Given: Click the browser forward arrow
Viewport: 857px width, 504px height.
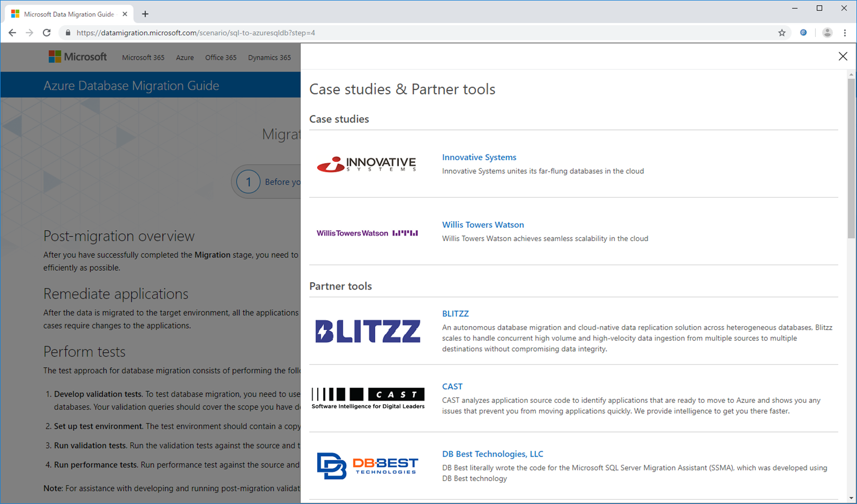Looking at the screenshot, I should pos(29,33).
